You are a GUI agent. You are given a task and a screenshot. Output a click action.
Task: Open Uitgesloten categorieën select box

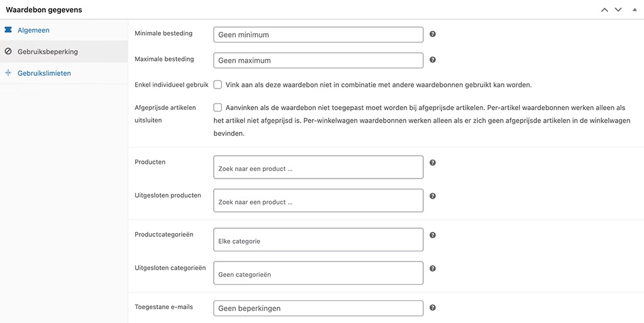click(x=318, y=273)
